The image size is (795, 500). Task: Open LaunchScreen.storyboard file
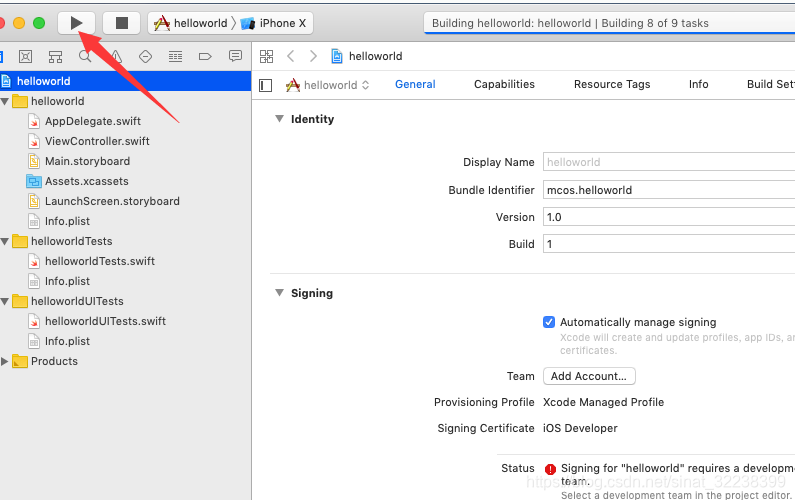tap(112, 201)
